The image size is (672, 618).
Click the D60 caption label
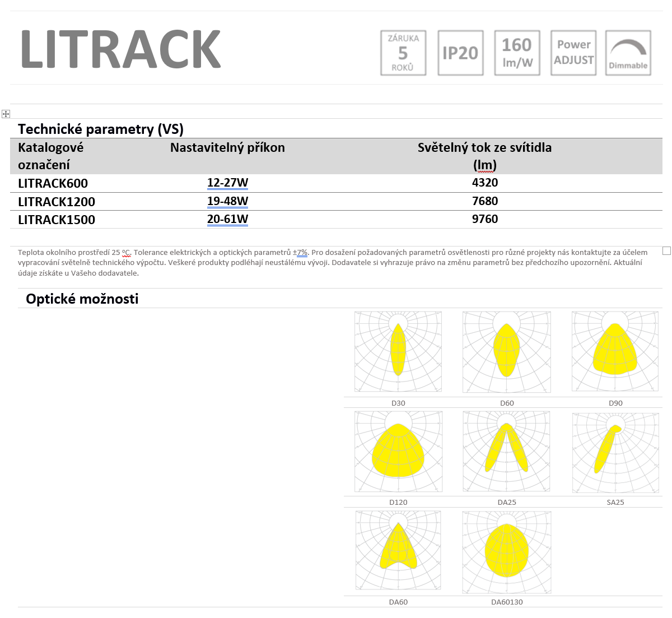[x=507, y=403]
